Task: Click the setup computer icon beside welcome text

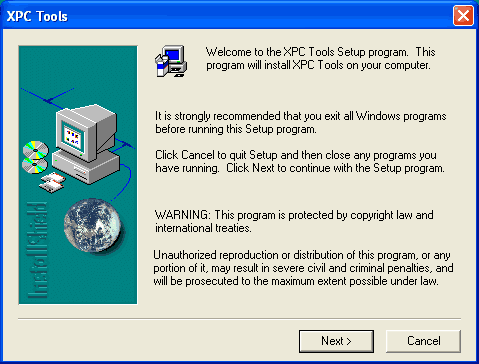Action: pos(171,61)
